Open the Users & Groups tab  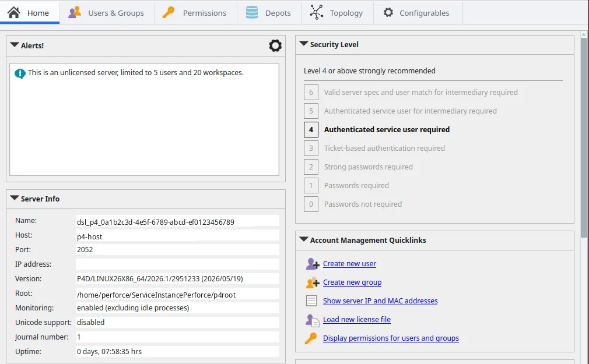[107, 12]
